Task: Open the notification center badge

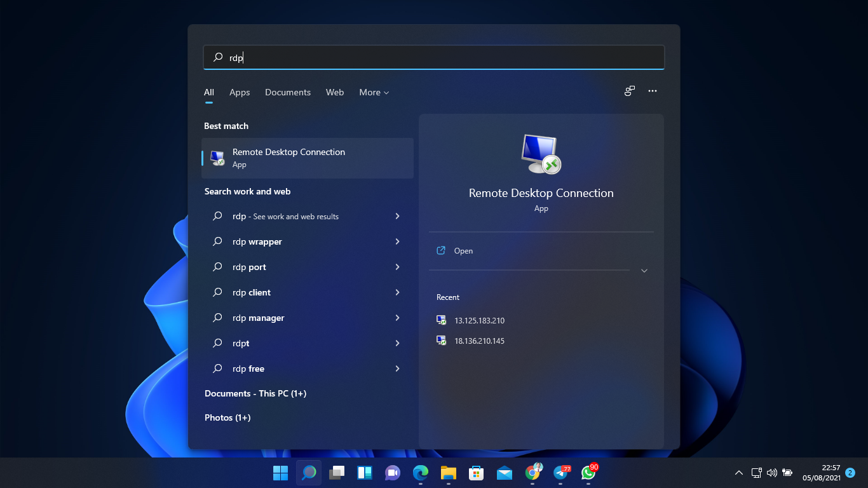Action: pos(850,473)
